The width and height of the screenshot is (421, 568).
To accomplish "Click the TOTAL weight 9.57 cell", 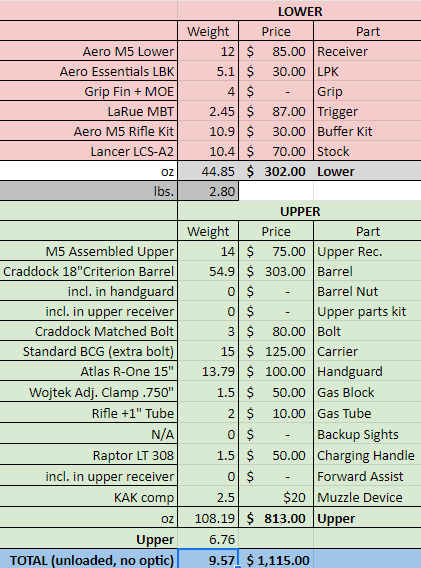I will 208,560.
